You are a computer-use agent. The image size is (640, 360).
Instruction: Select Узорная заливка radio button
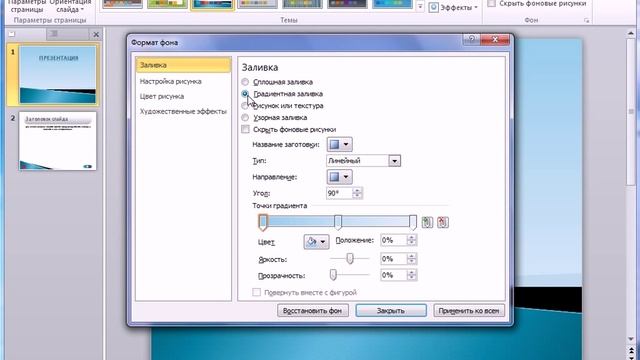[245, 118]
